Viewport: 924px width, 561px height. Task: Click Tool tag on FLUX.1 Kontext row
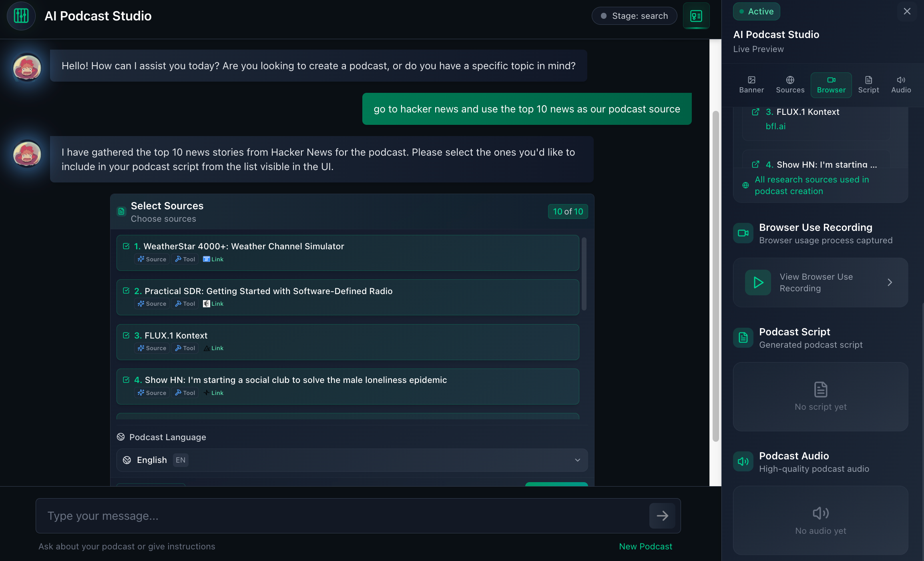[x=185, y=348]
